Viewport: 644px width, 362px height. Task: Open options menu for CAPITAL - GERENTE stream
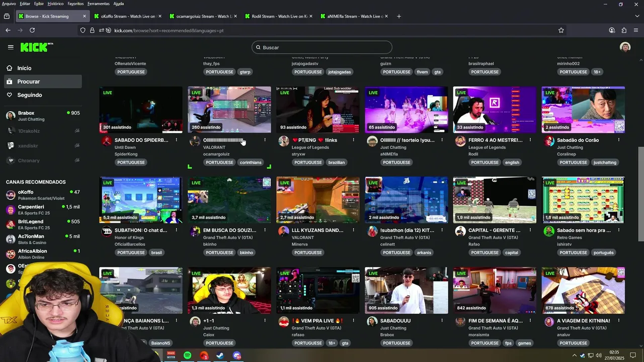(530, 230)
